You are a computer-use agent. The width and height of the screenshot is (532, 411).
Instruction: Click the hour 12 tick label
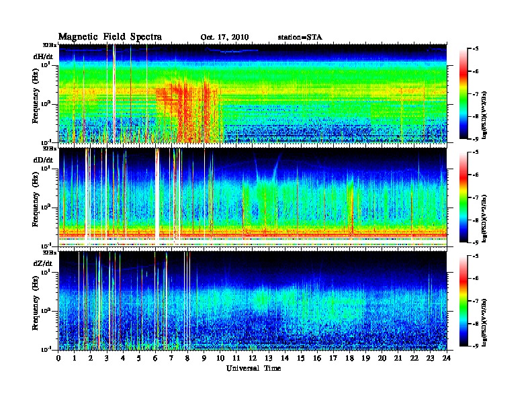pyautogui.click(x=253, y=359)
